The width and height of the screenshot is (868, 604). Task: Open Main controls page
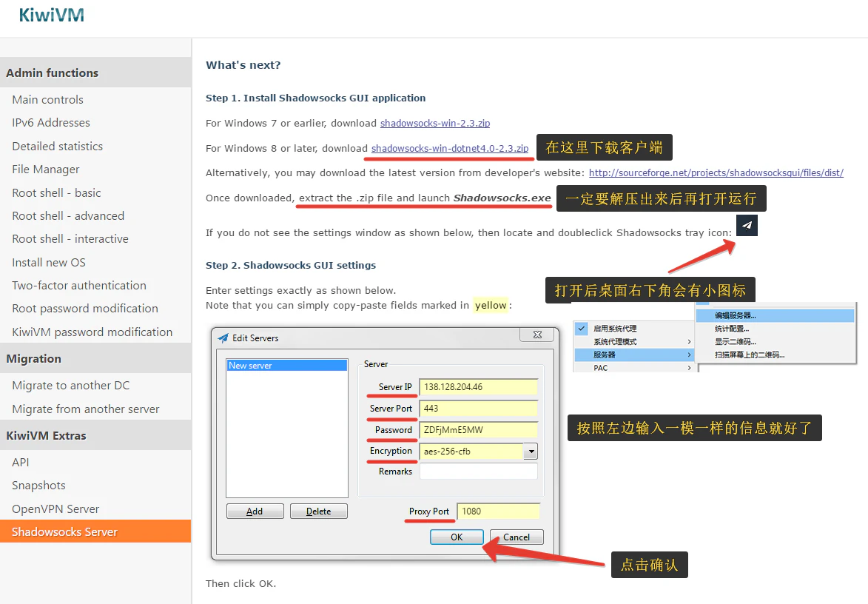coord(47,100)
